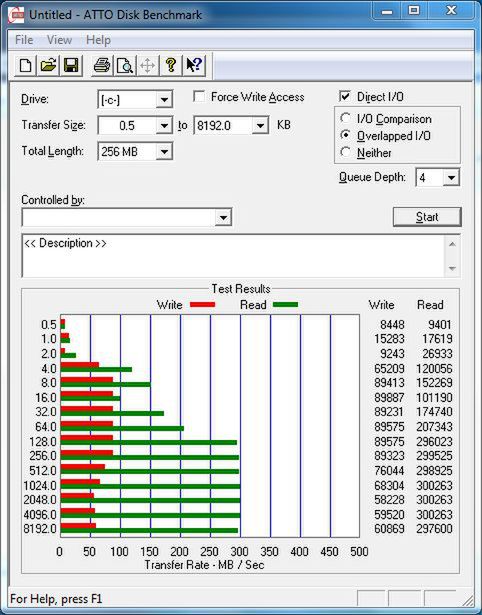The image size is (482, 615).
Task: Open the Total Length 256 MB dropdown
Action: (164, 151)
